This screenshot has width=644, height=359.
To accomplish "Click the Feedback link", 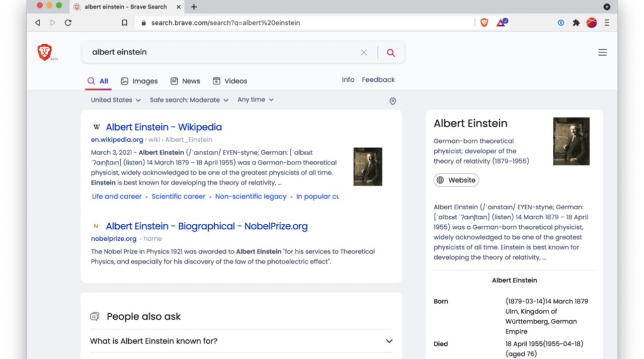I will click(378, 79).
